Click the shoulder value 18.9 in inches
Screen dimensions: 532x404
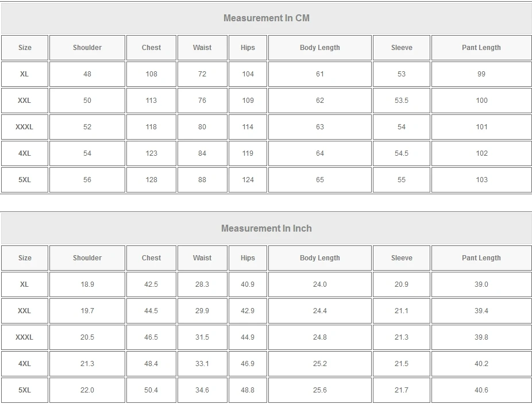[87, 284]
